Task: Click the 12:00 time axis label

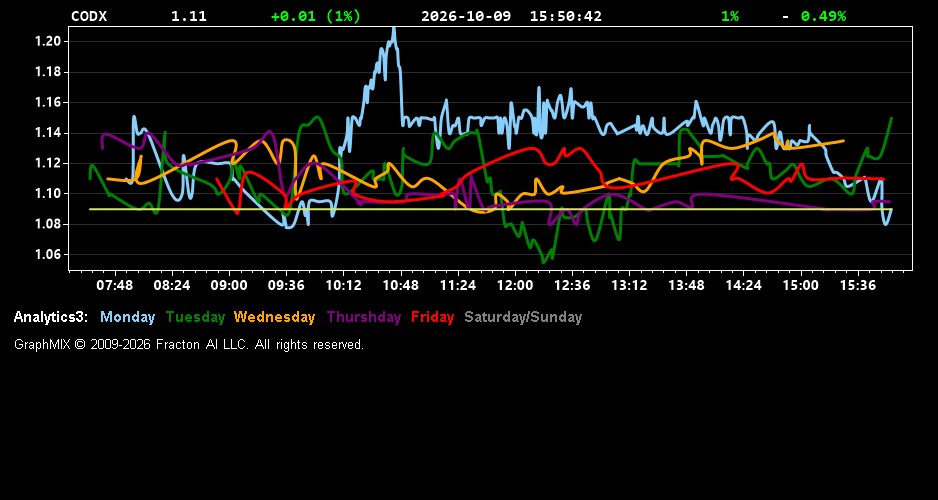Action: (515, 285)
